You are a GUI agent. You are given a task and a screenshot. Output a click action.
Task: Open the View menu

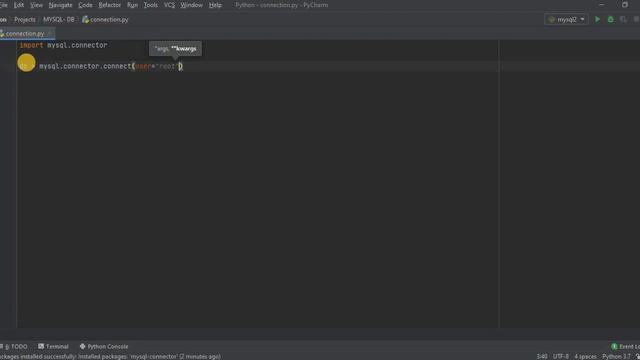click(36, 5)
